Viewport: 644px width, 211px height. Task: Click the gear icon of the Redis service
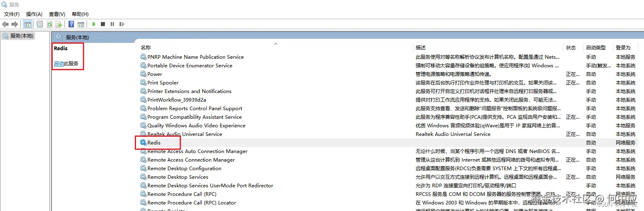pos(143,142)
